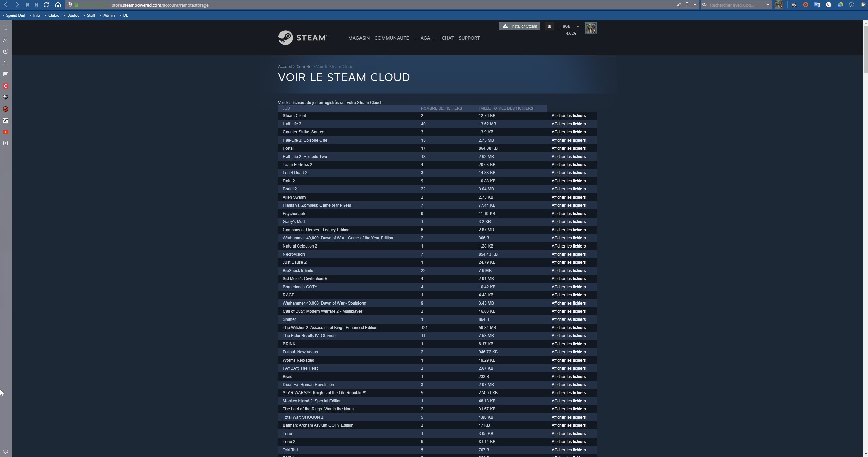Go forward with the forward arrow
Viewport: 868px width, 457px height.
pos(17,5)
